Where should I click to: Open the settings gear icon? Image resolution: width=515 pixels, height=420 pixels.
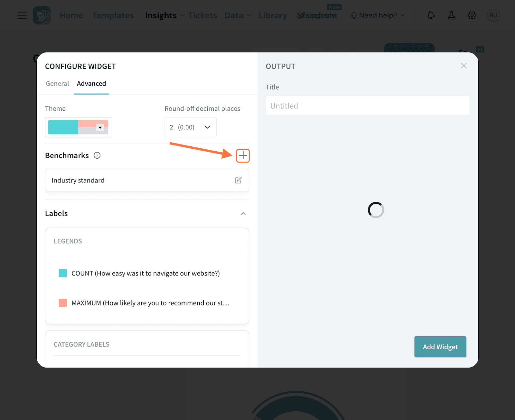472,15
